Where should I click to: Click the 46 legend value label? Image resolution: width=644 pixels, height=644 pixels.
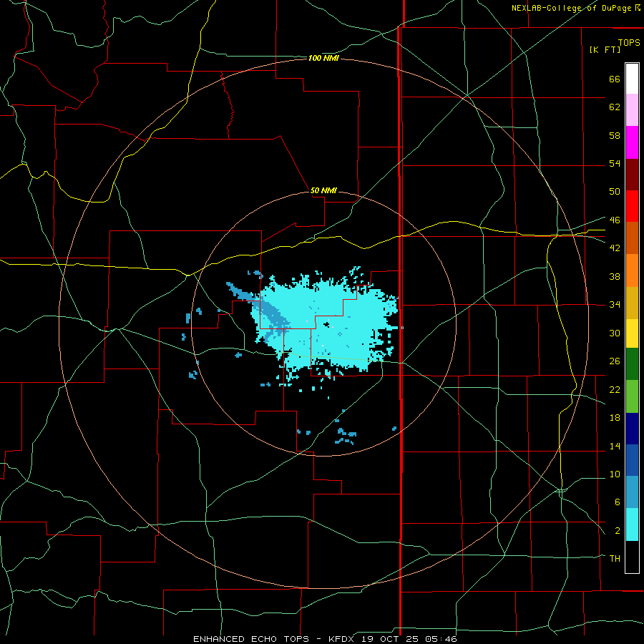click(615, 220)
